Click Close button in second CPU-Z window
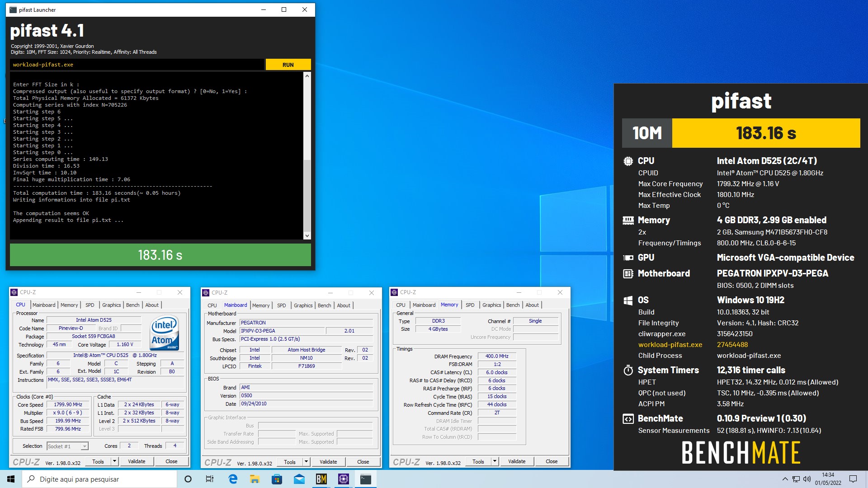 (363, 462)
